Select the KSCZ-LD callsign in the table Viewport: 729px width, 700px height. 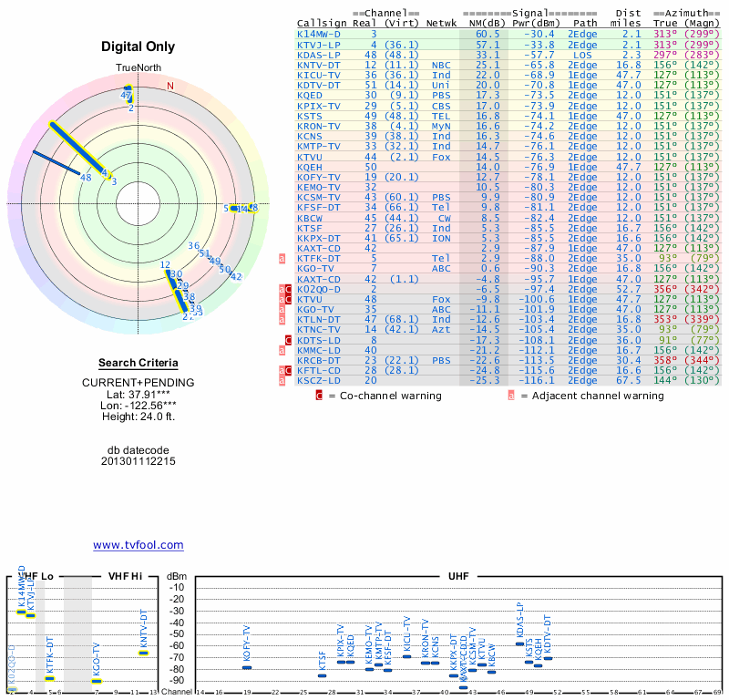coord(319,380)
